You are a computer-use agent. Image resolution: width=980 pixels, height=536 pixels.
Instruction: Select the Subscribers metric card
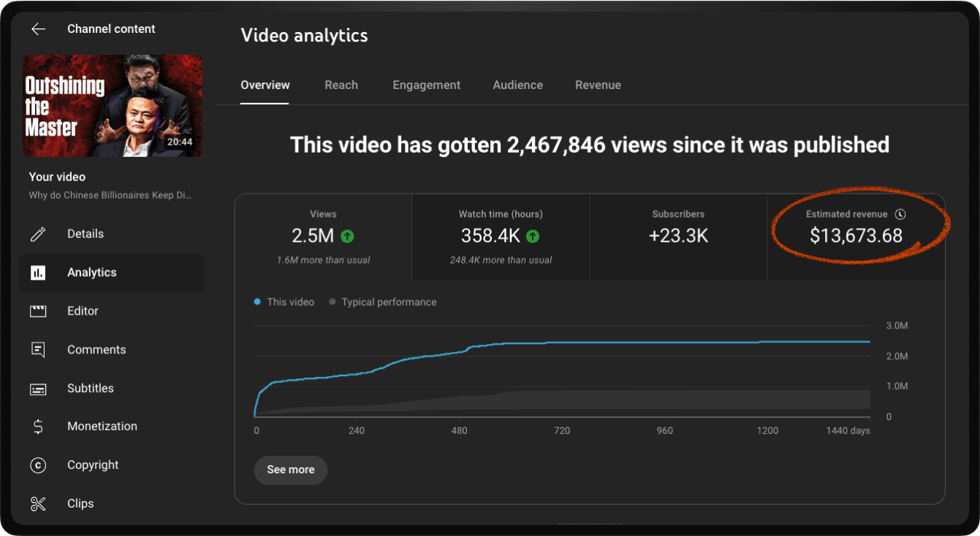[678, 237]
